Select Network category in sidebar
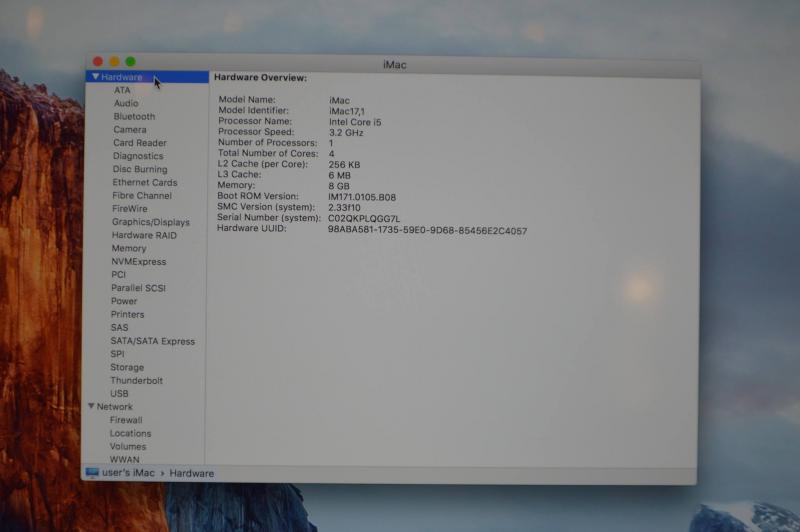The height and width of the screenshot is (532, 800). coord(114,407)
